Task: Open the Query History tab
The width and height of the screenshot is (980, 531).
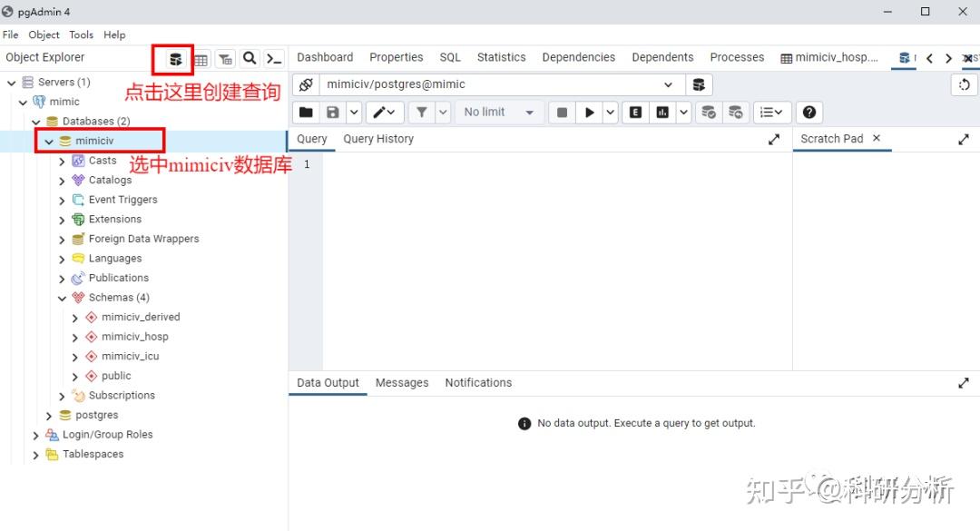Action: 378,139
